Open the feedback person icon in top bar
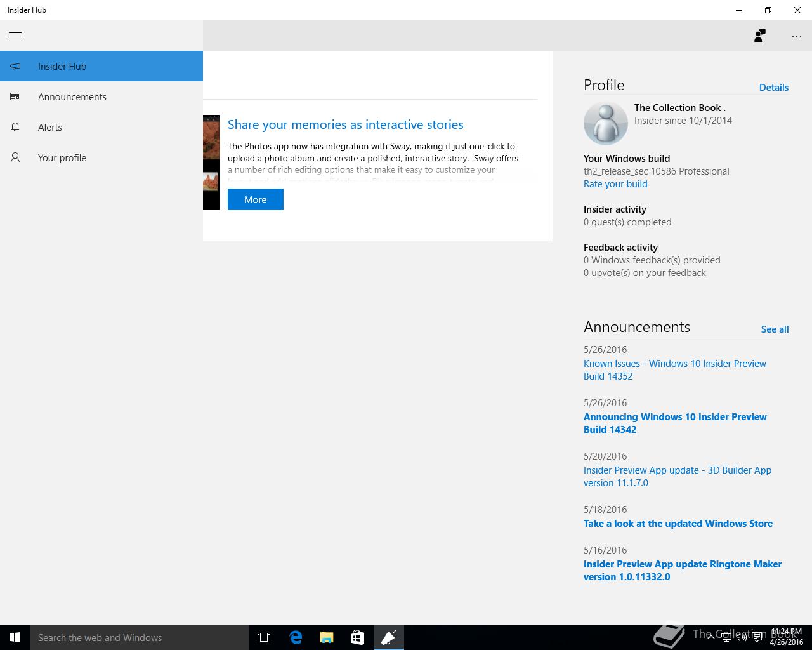 tap(759, 36)
